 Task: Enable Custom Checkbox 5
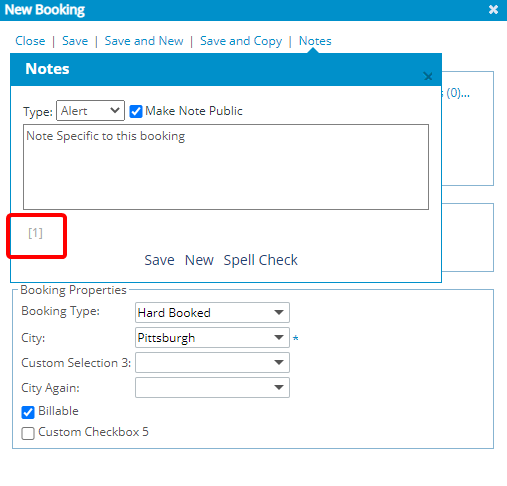[x=28, y=434]
